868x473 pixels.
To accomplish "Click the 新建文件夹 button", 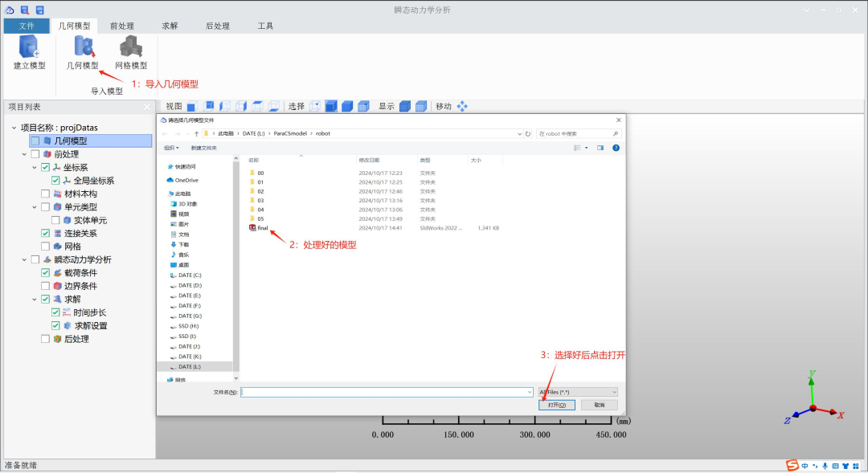I will [x=203, y=148].
